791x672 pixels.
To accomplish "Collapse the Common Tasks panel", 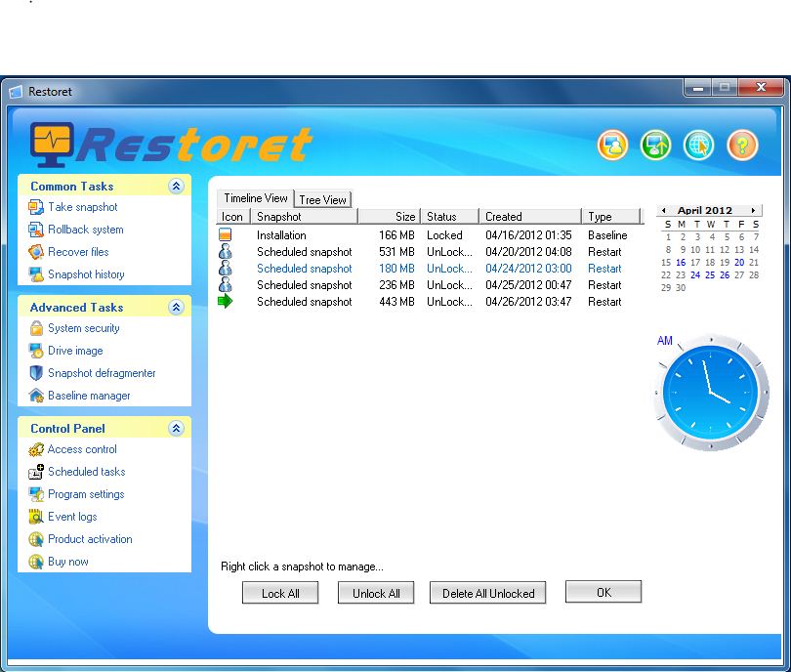I will tap(176, 187).
